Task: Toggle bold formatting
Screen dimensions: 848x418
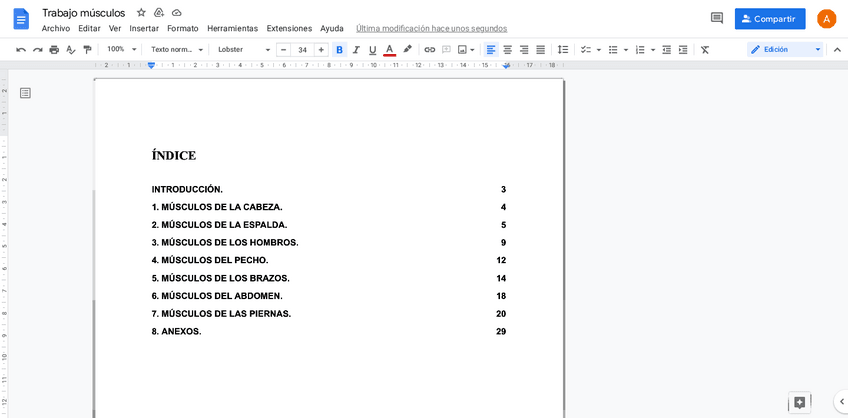Action: coord(339,50)
